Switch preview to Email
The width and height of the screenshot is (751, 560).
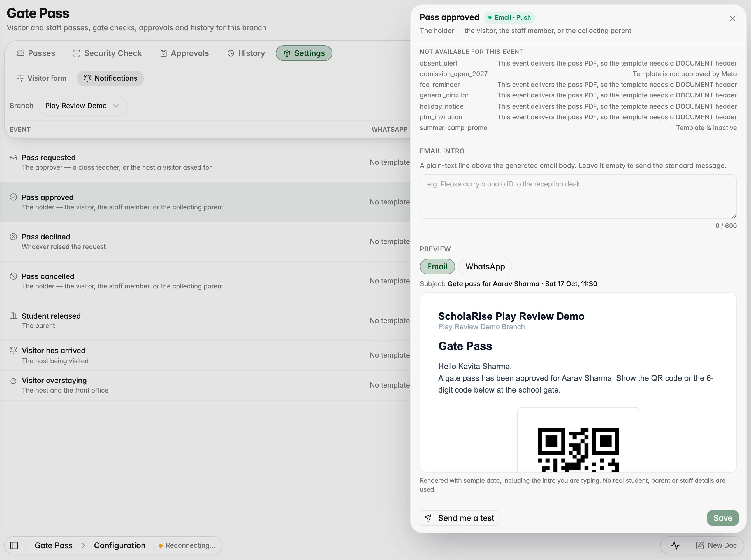[x=437, y=267]
